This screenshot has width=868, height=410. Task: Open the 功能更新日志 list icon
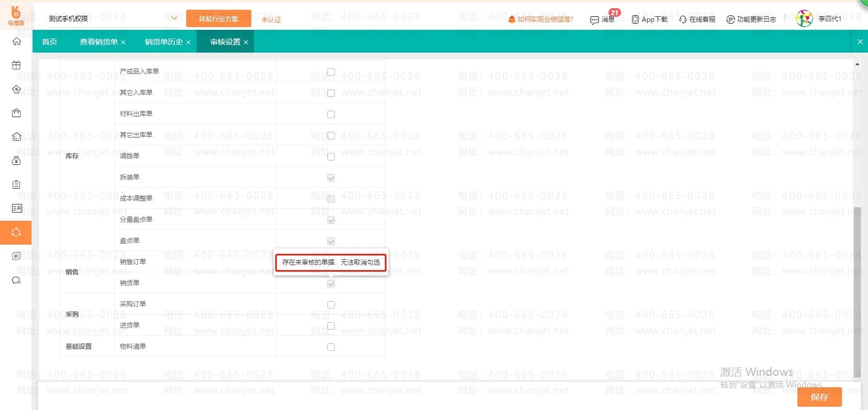pos(731,20)
